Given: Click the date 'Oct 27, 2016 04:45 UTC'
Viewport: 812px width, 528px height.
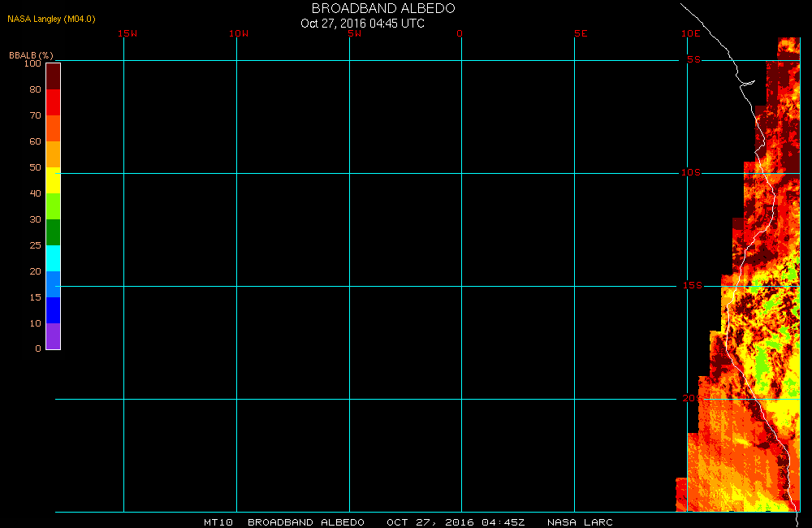Looking at the screenshot, I should [362, 24].
